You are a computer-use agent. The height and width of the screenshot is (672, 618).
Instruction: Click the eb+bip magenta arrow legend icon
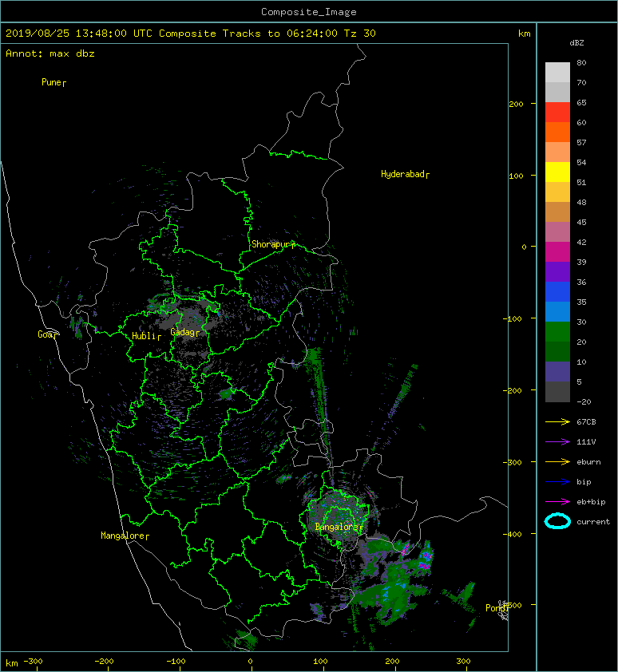(x=557, y=501)
